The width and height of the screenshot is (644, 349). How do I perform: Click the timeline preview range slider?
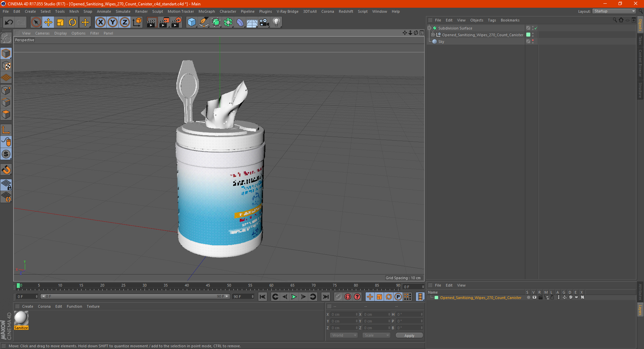click(x=135, y=296)
